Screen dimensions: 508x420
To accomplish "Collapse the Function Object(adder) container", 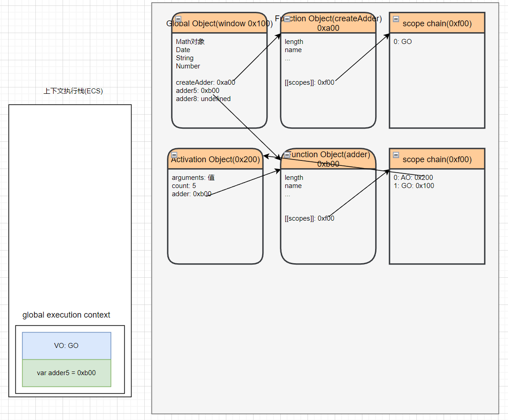I will click(x=287, y=155).
